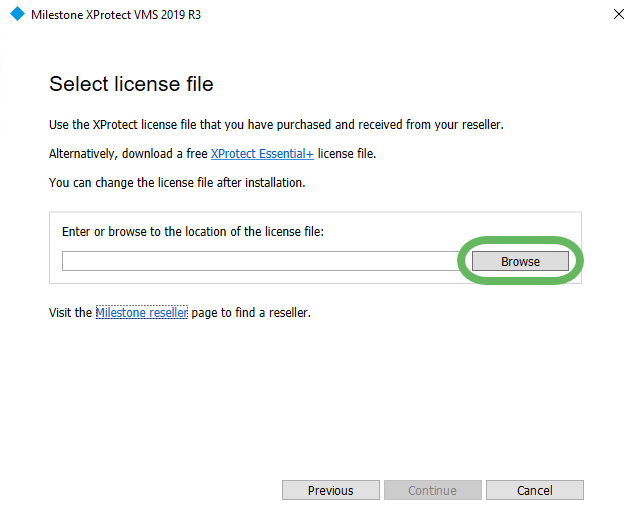Screen dimensions: 633x521
Task: Click the text about changing license after installation
Action: [x=176, y=183]
